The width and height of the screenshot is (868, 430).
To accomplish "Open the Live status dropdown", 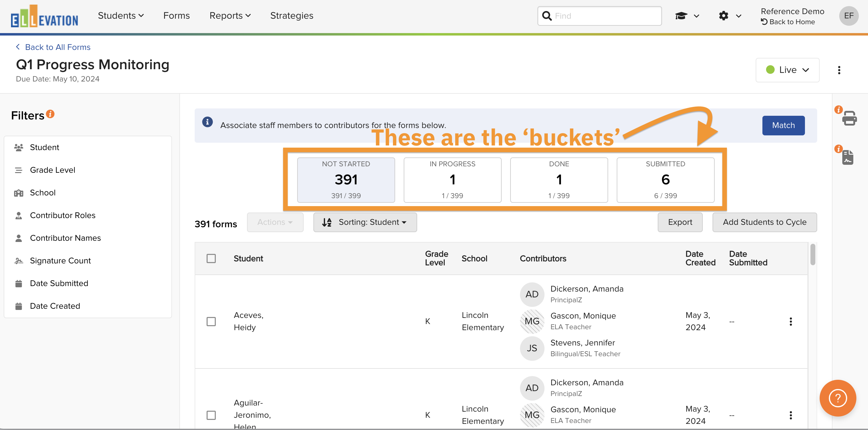I will pos(788,70).
